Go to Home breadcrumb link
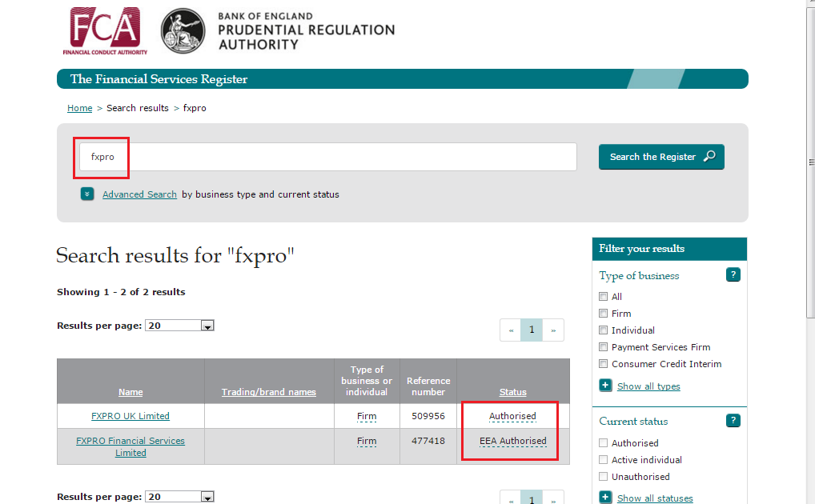 pos(79,108)
